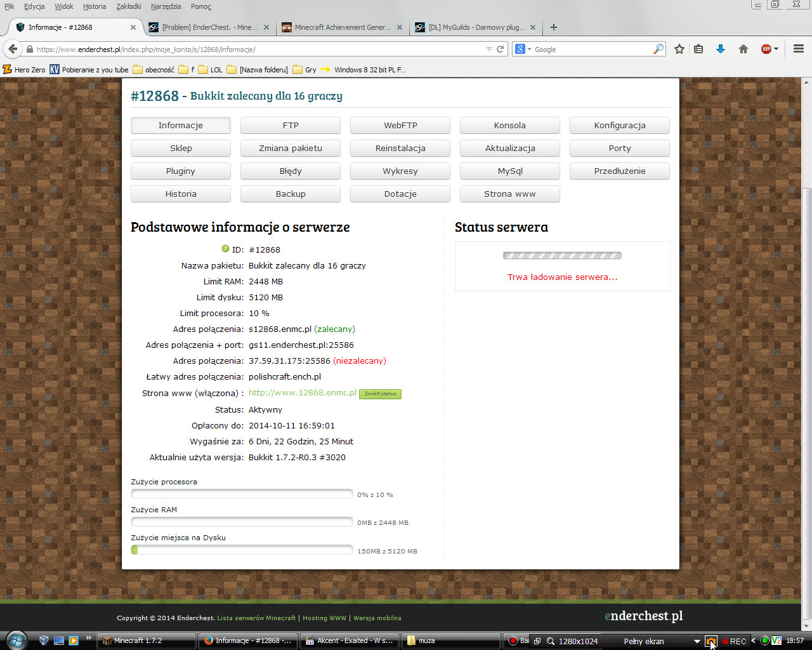Open the Widok menu
Screen dimensions: 812x650
coord(64,6)
